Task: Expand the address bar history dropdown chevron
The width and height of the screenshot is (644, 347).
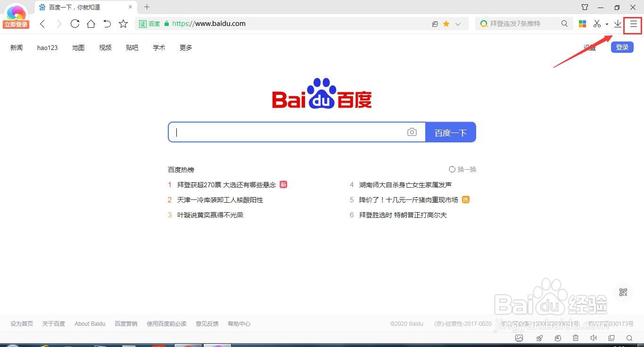Action: (458, 24)
